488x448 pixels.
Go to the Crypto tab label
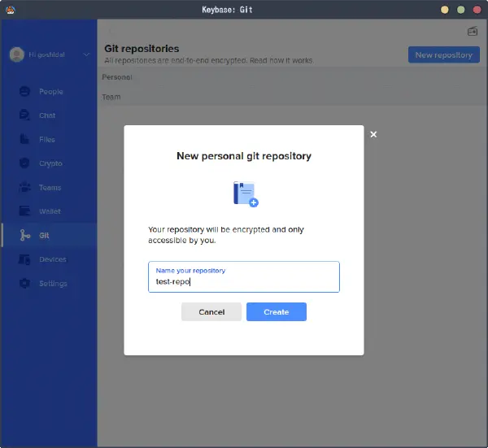point(50,163)
